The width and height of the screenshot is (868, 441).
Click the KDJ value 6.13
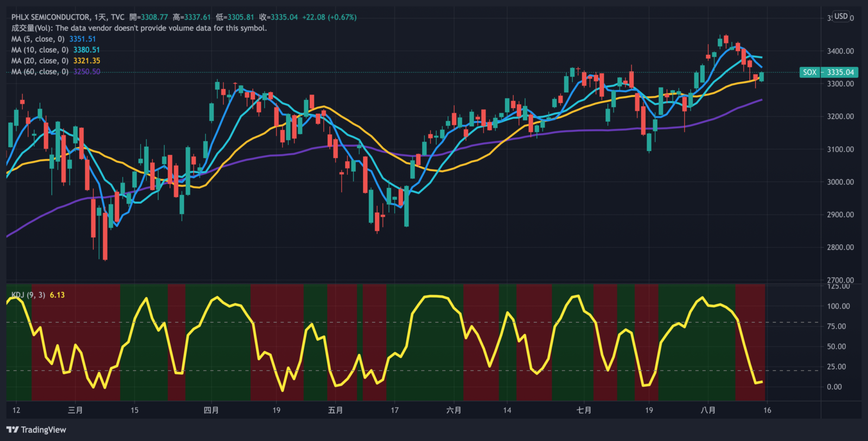click(x=57, y=295)
